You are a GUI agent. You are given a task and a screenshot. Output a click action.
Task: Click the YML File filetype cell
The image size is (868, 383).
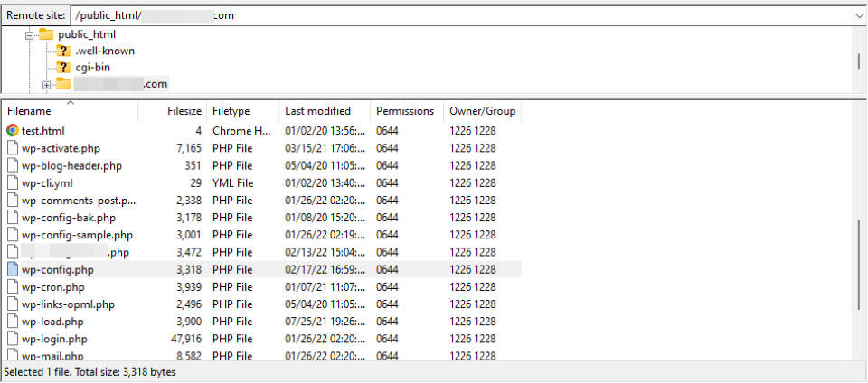(x=233, y=183)
